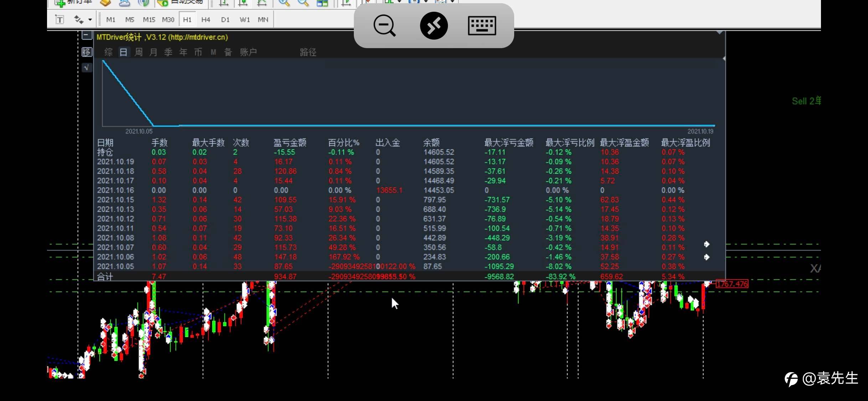Click the remote desktop connection icon
The width and height of the screenshot is (868, 401).
point(434,26)
